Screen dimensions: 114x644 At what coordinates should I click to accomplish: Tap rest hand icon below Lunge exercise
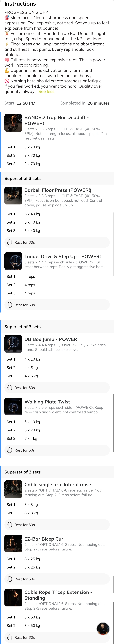10,305
